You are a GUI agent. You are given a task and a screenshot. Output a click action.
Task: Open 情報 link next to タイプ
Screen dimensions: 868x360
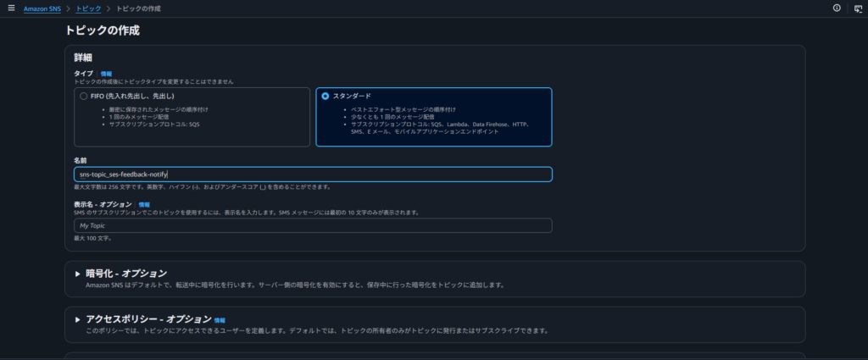(106, 74)
